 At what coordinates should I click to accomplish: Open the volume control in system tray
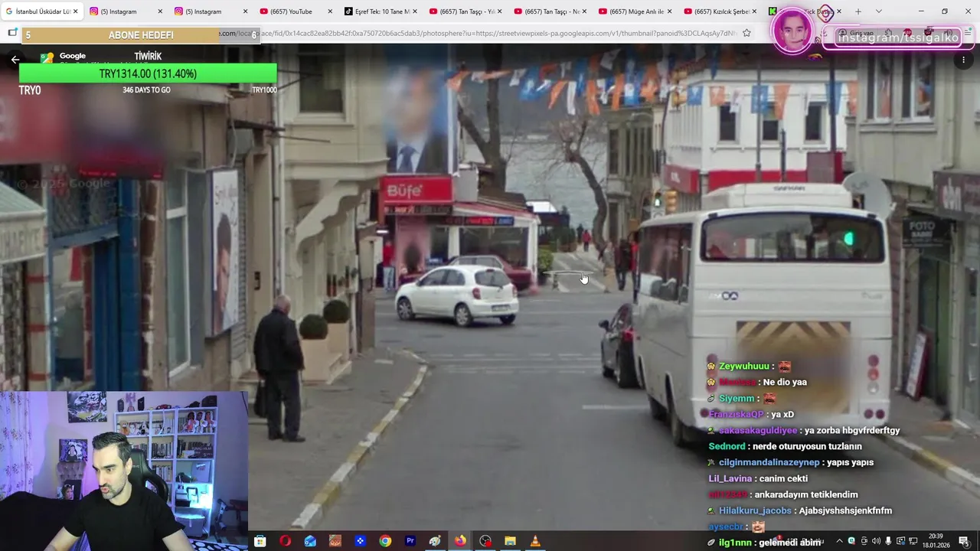[x=876, y=541]
